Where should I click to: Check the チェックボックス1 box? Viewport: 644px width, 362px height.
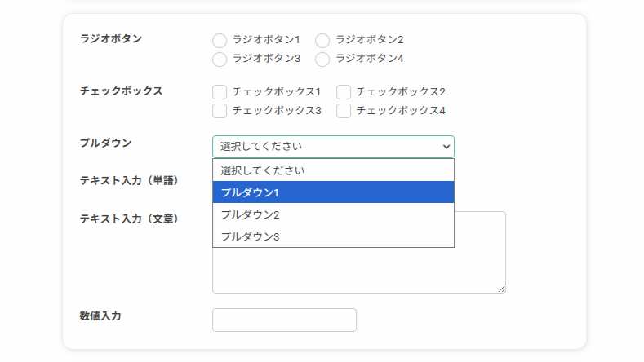[x=220, y=92]
